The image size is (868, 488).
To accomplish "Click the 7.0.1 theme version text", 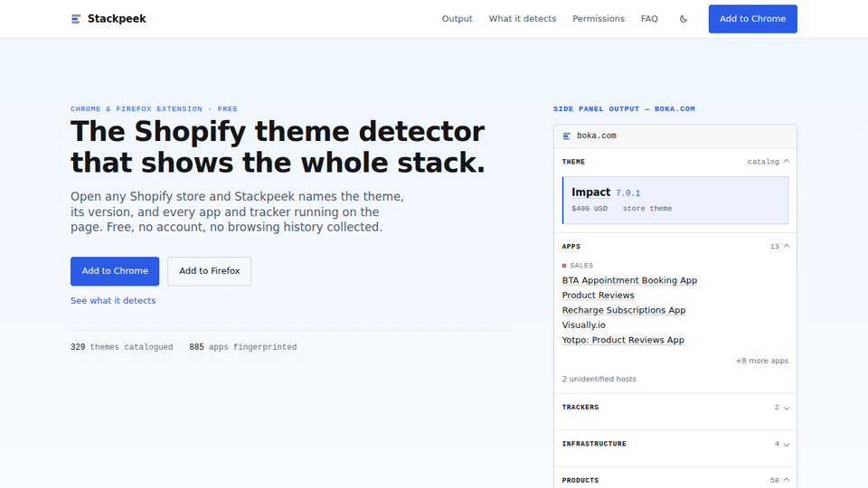I will 627,193.
